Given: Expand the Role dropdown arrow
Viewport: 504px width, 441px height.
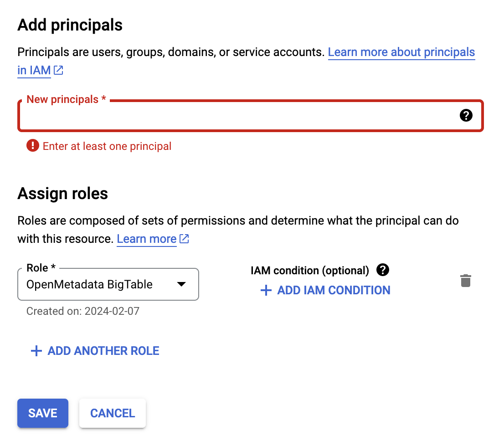Looking at the screenshot, I should [181, 284].
